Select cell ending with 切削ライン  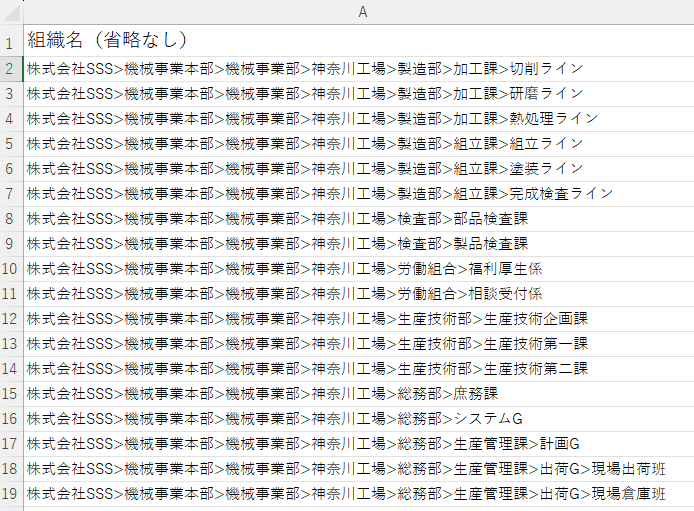pos(359,69)
